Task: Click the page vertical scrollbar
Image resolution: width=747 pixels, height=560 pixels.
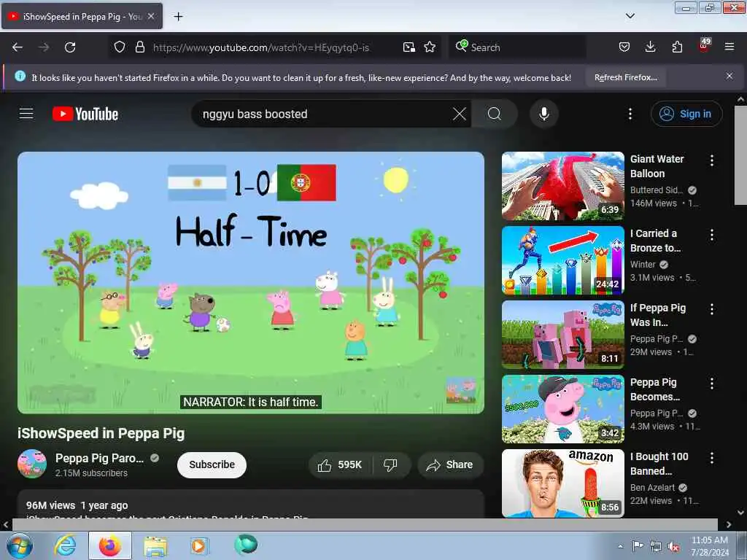Action: click(740, 156)
